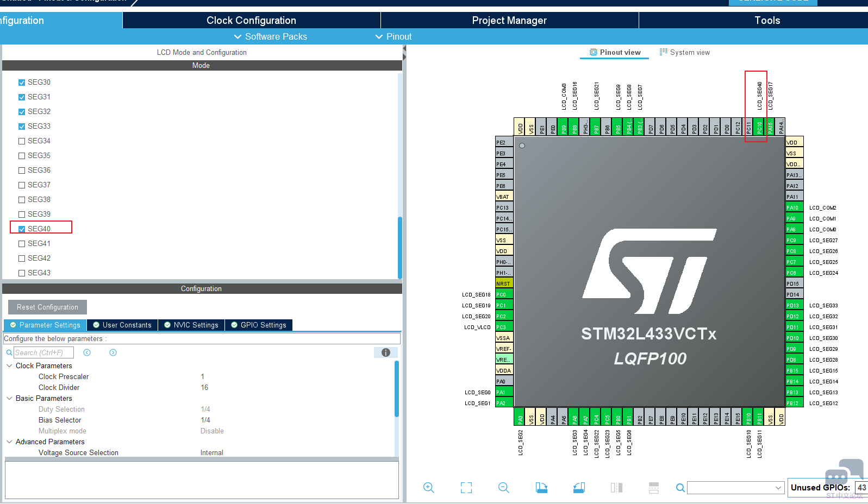Fit chip to view with best-fit icon
This screenshot has width=868, height=504.
tap(466, 488)
